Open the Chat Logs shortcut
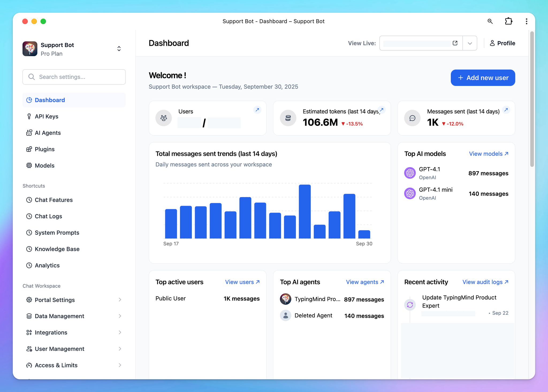Screen dimensions: 548x392 48,216
